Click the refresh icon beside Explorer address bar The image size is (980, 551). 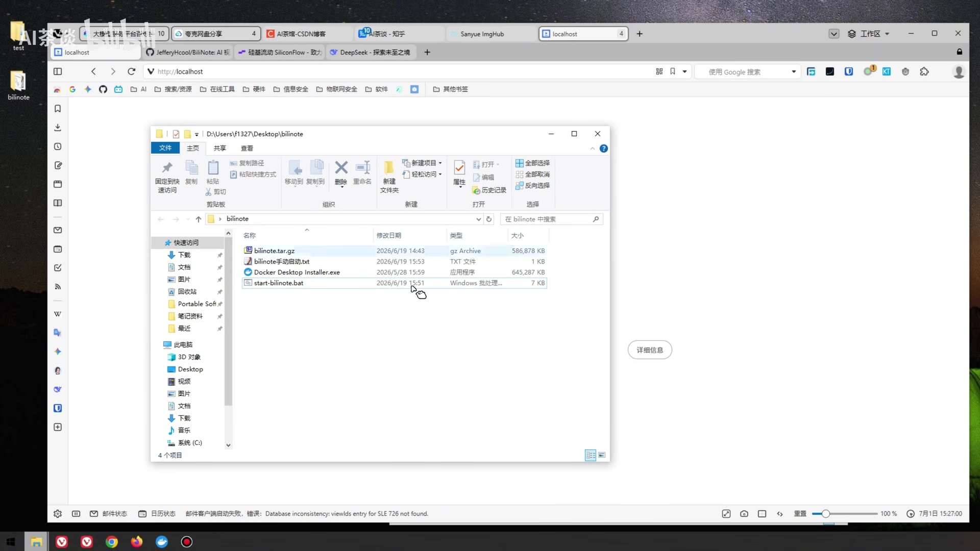coord(489,219)
